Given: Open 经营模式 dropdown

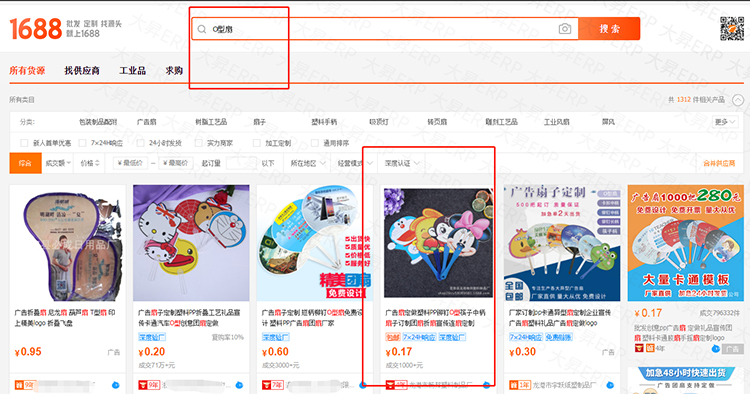Looking at the screenshot, I should (354, 163).
